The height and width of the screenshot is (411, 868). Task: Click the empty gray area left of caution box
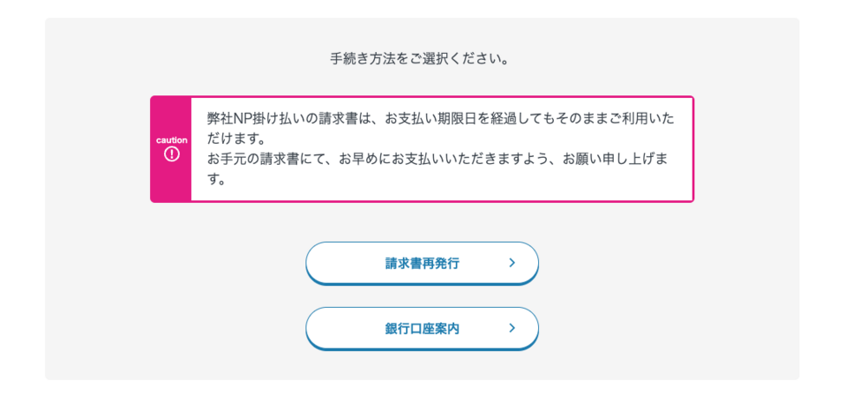point(97,149)
